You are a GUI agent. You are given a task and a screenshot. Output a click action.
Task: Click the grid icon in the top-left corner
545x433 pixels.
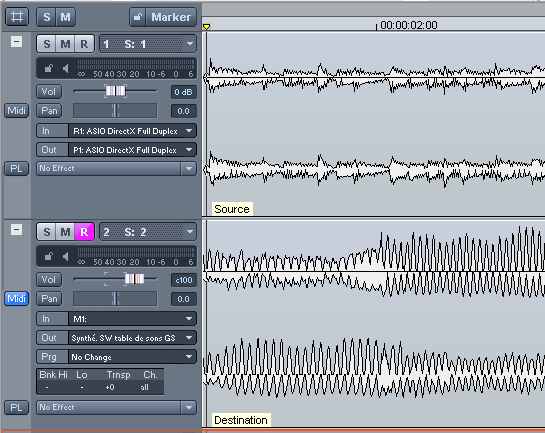pyautogui.click(x=17, y=17)
